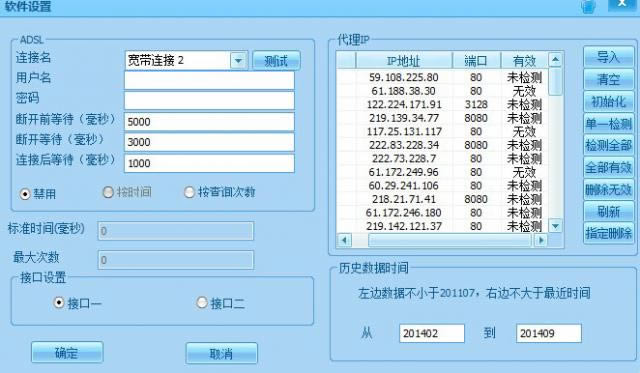Click the proxy list scroll down arrow
Image resolution: width=640 pixels, height=373 pixels.
555,225
